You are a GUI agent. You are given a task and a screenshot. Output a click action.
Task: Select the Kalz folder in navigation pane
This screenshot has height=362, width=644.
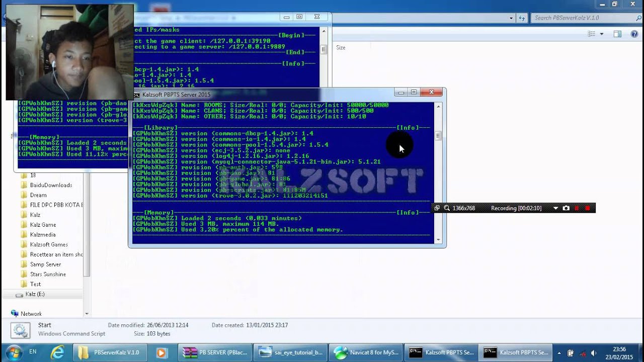click(35, 215)
